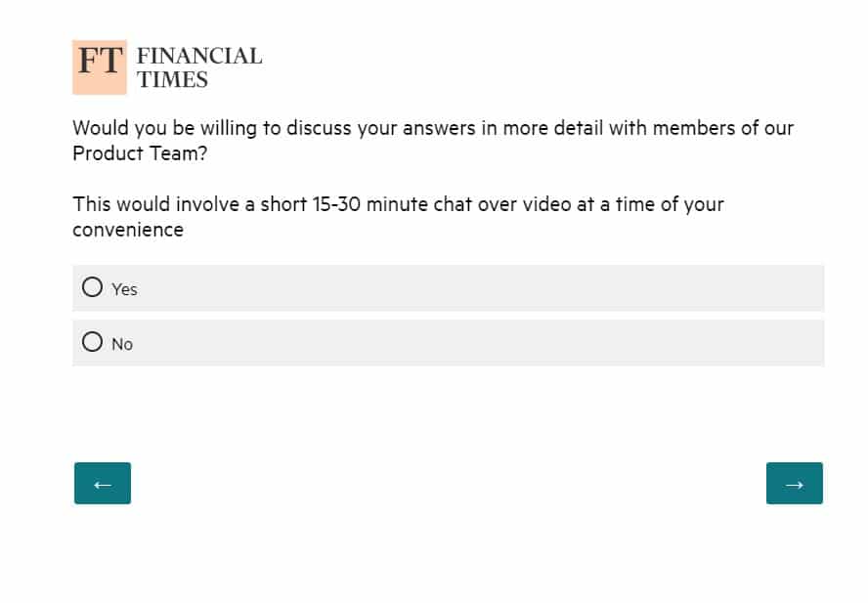Click the peach FT logo square
This screenshot has height=603, width=868.
click(100, 67)
